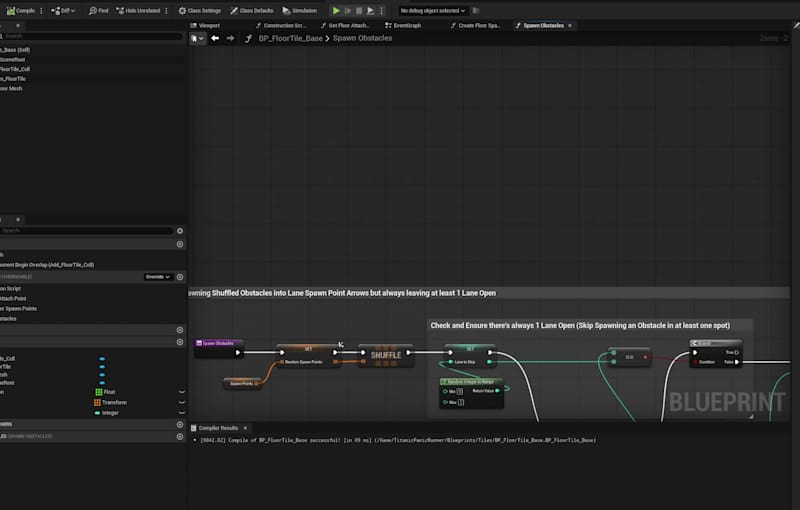800x510 pixels.
Task: Navigate forward with the right arrow
Action: (230, 38)
